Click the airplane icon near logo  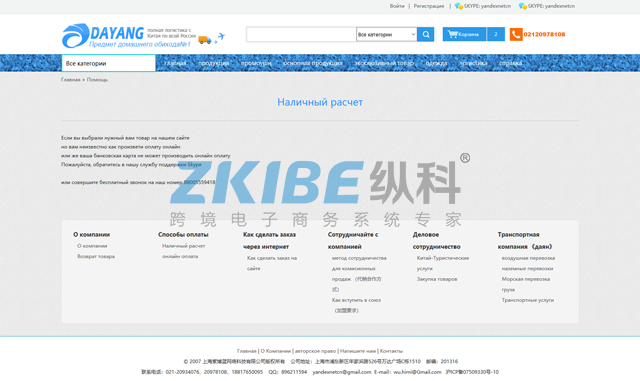point(220,37)
